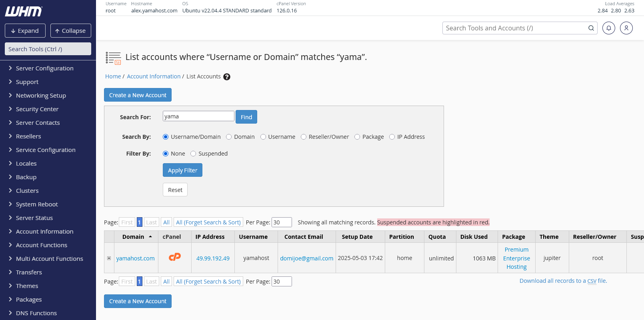Open Clusters sidebar section
This screenshot has height=320, width=644.
[48, 191]
